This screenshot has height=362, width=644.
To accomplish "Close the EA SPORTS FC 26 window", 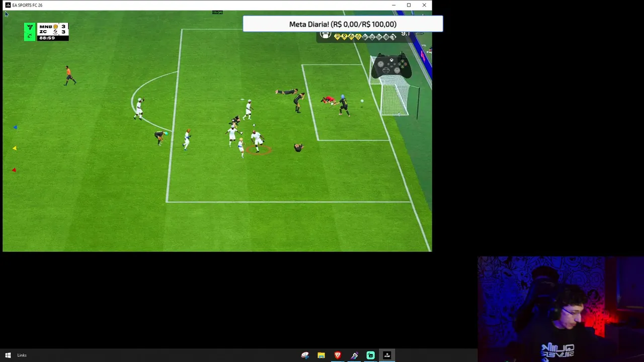I will pyautogui.click(x=424, y=5).
